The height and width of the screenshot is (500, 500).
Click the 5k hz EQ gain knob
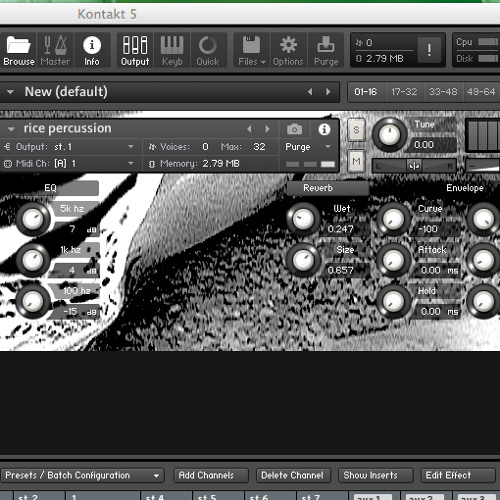pyautogui.click(x=32, y=219)
